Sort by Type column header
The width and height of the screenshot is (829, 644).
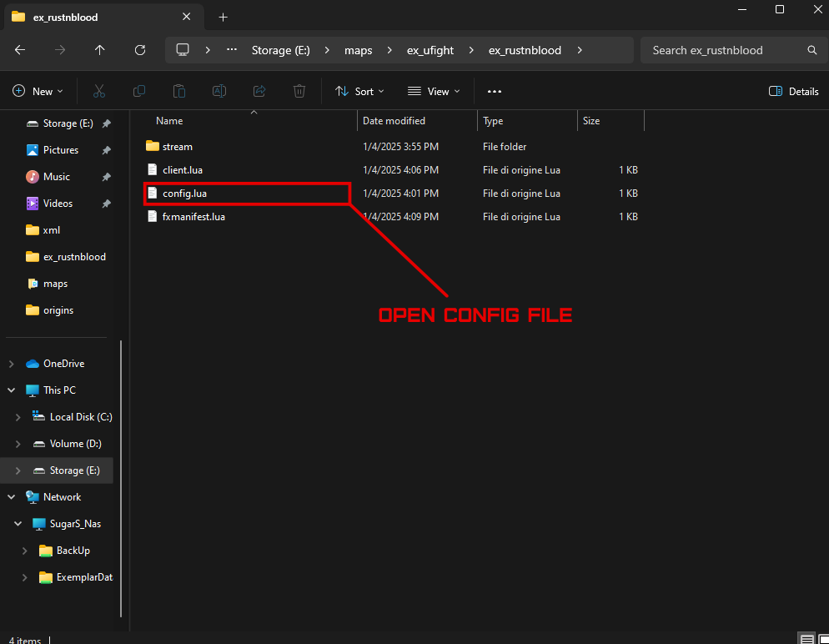click(528, 121)
